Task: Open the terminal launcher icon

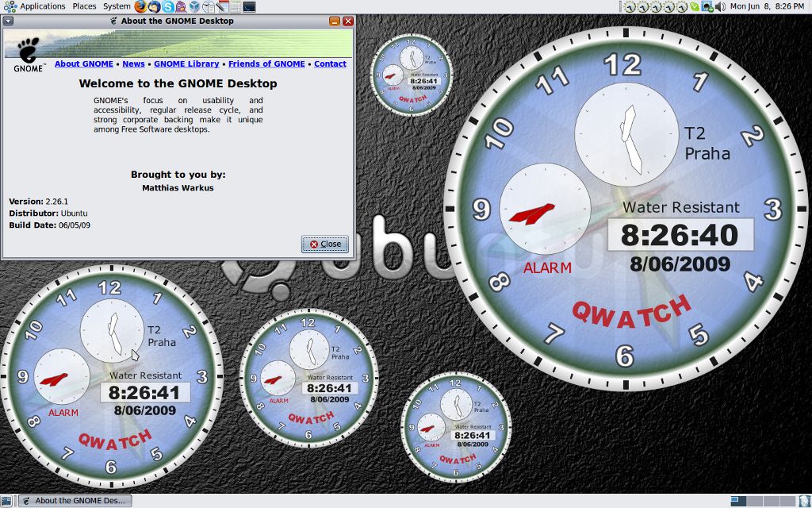Action: pyautogui.click(x=249, y=6)
